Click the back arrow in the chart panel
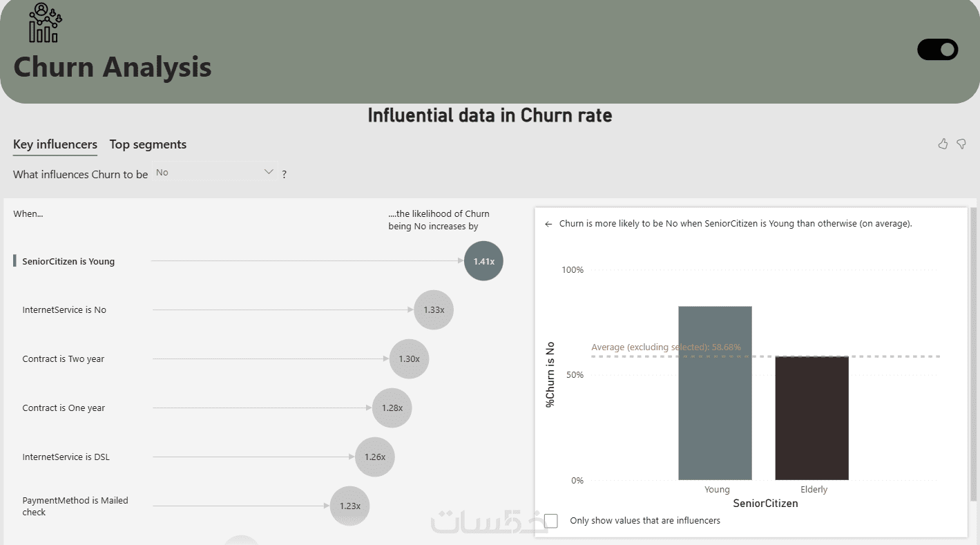 pos(548,224)
